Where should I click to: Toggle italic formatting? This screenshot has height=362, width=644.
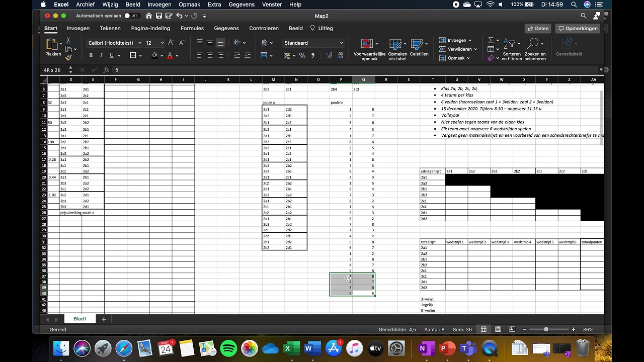(x=101, y=55)
